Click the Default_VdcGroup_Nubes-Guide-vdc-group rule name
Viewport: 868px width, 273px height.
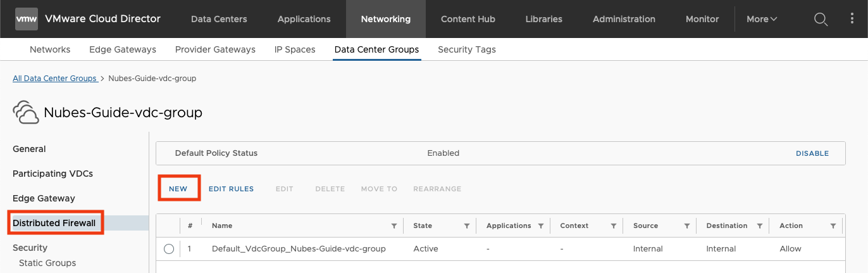tap(299, 249)
